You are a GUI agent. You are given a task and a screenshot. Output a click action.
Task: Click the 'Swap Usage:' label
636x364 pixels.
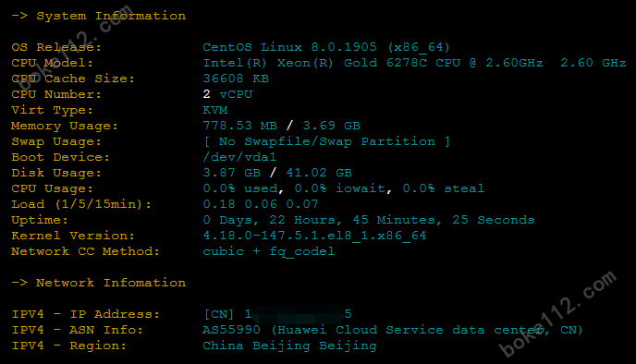tap(56, 142)
